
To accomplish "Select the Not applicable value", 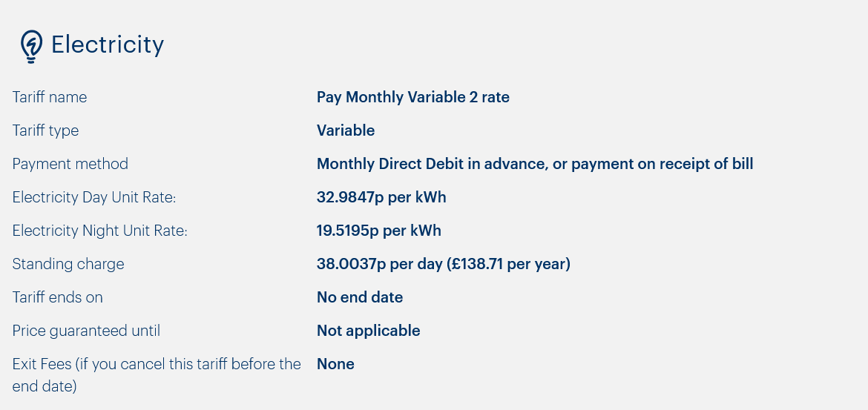I will click(369, 331).
